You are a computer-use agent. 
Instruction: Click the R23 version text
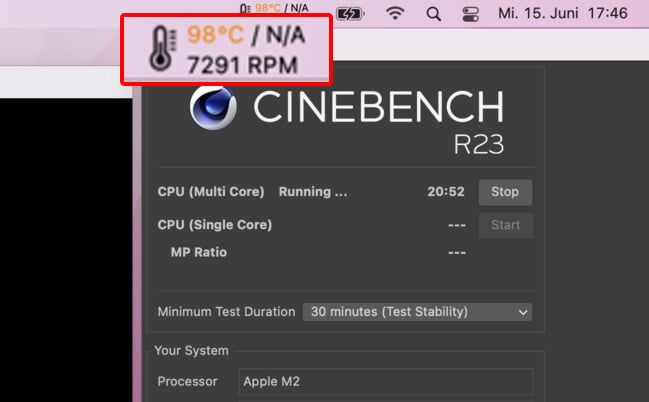tap(479, 144)
